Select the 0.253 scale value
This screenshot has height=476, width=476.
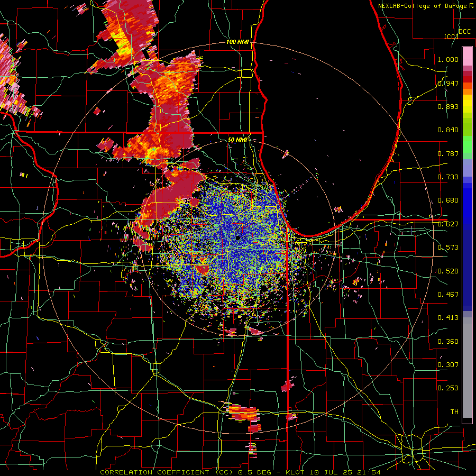pos(448,388)
